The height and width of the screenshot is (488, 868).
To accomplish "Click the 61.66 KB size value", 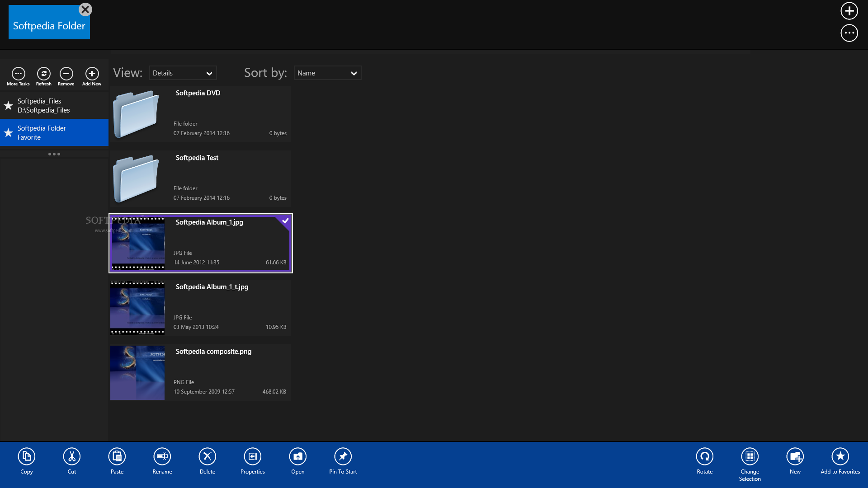I will coord(276,263).
